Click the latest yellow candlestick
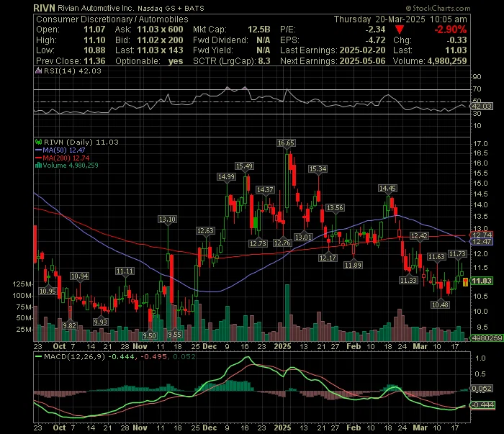Screen dimensions: 504x434 pyautogui.click(x=465, y=282)
